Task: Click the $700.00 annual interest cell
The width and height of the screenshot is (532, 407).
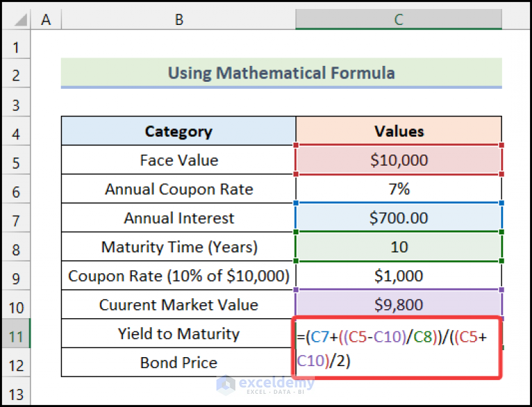Action: (x=399, y=218)
